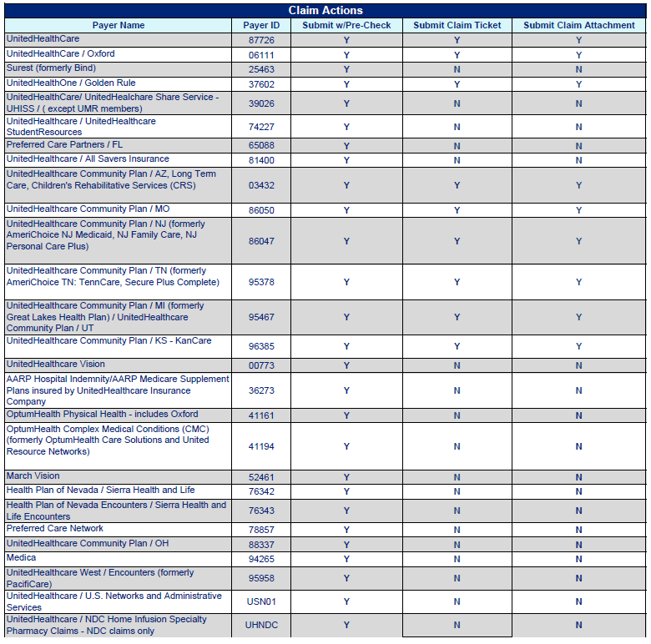The image size is (651, 644).
Task: Click AARP Hospital Indemnity payer name
Action: click(x=118, y=390)
